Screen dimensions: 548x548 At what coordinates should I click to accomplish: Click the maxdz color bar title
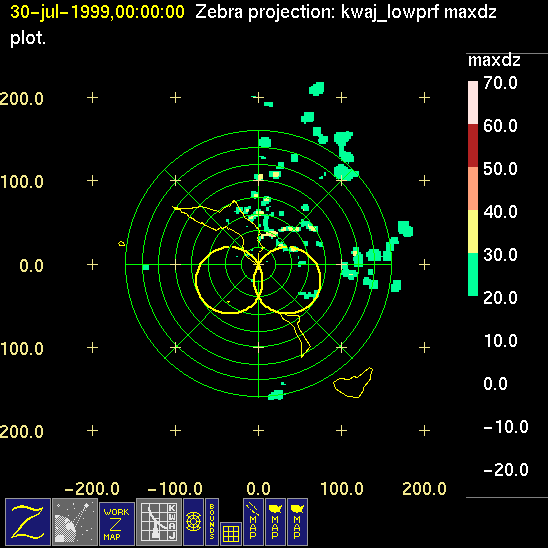tap(494, 60)
